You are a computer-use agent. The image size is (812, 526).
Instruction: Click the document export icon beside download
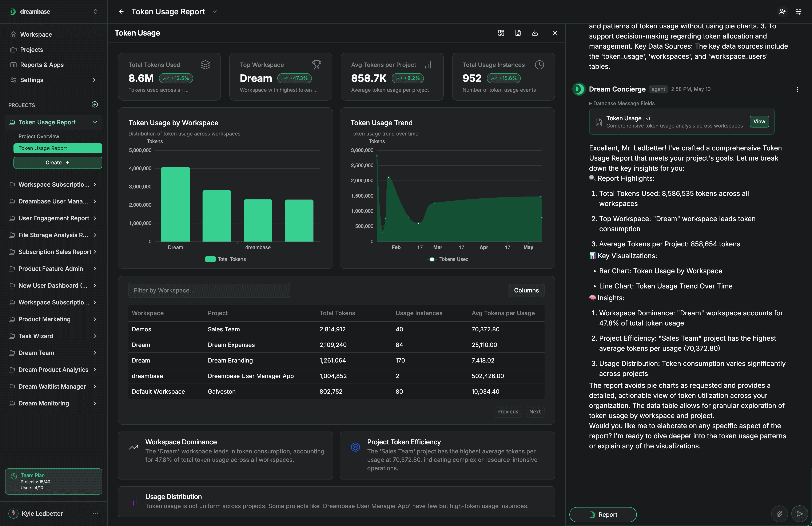pyautogui.click(x=518, y=33)
